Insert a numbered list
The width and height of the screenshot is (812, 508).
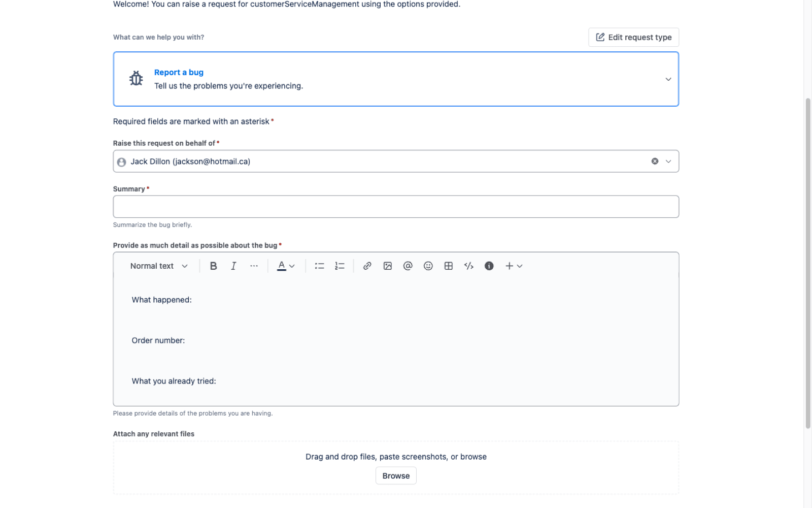pos(340,266)
